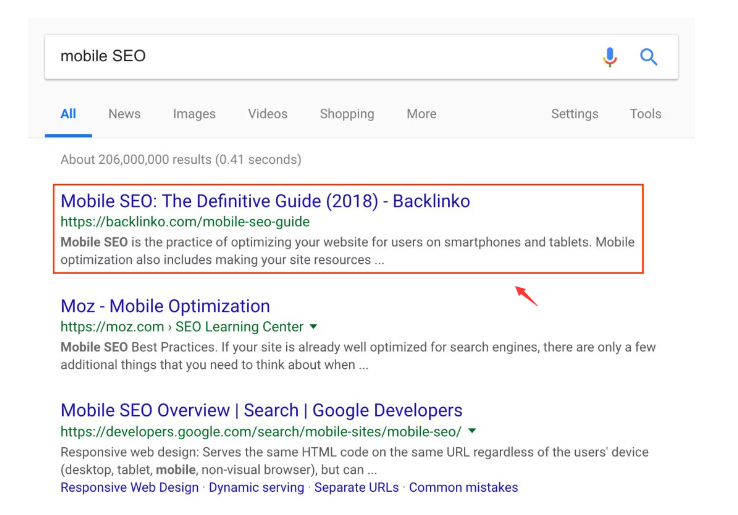Open the Videos tab

coord(267,114)
